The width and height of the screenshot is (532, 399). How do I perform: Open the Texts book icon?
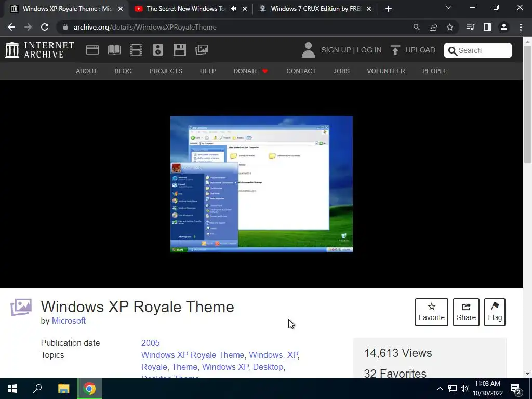coord(114,50)
